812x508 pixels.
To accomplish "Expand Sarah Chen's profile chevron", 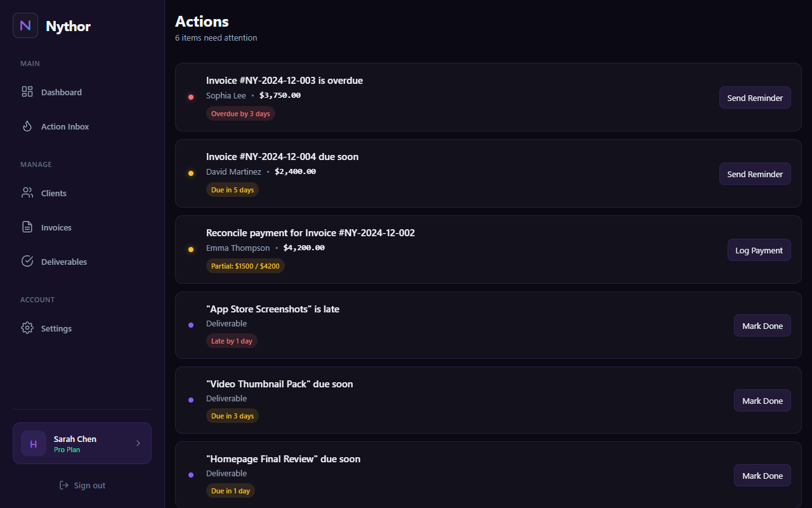I will coord(138,443).
